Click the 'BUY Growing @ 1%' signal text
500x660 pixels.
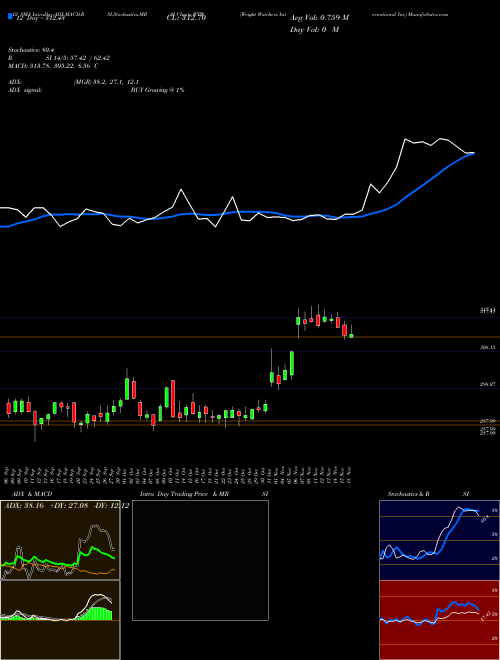[157, 90]
